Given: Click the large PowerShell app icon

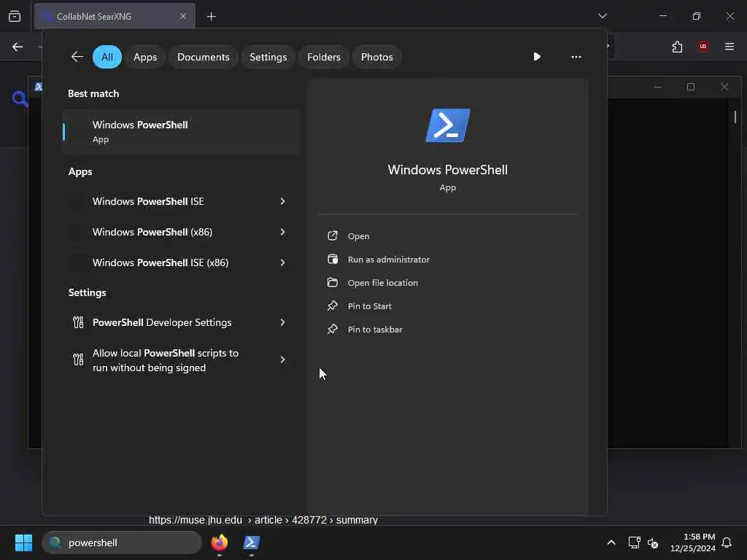Looking at the screenshot, I should tap(448, 125).
